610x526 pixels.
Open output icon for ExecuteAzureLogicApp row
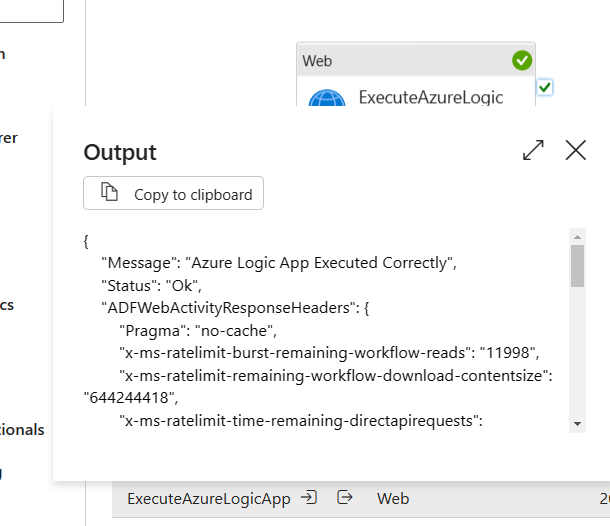pos(344,498)
